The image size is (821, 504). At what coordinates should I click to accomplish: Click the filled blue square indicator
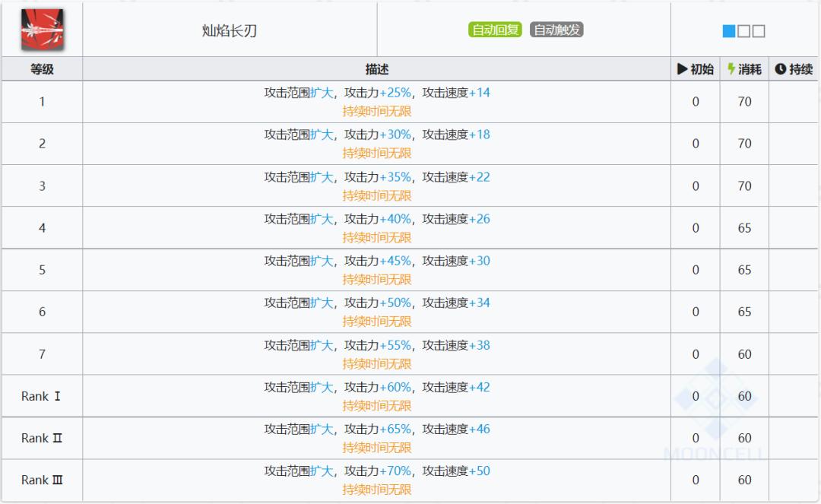pyautogui.click(x=729, y=31)
